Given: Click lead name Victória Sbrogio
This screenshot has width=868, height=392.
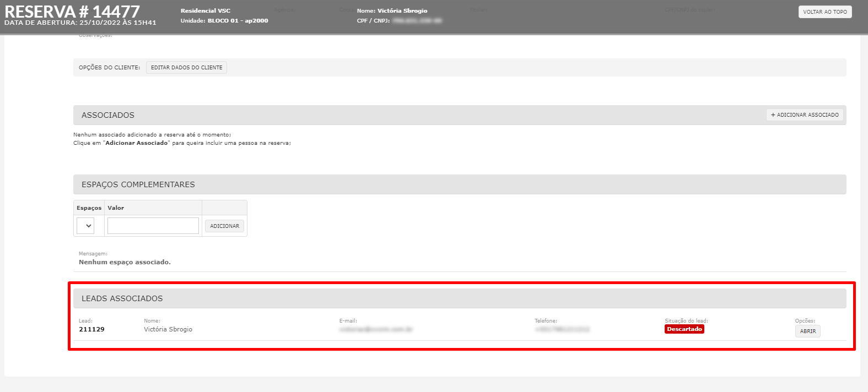Looking at the screenshot, I should [168, 329].
